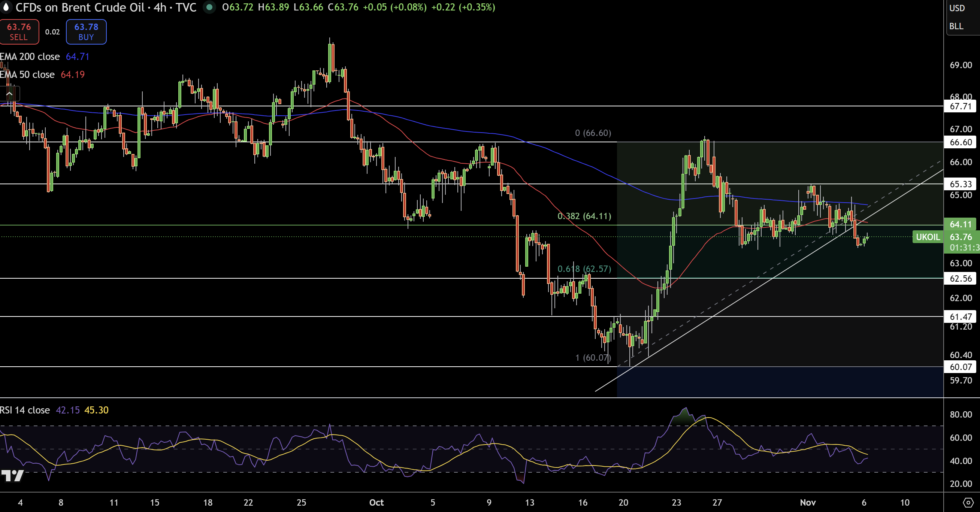Select the EMA 200 close indicator legend
The height and width of the screenshot is (512, 980).
click(30, 57)
